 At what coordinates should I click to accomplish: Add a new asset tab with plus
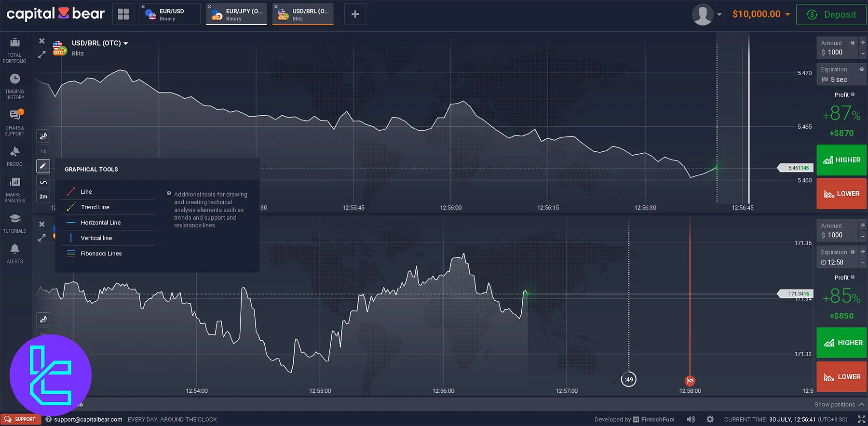click(x=355, y=14)
